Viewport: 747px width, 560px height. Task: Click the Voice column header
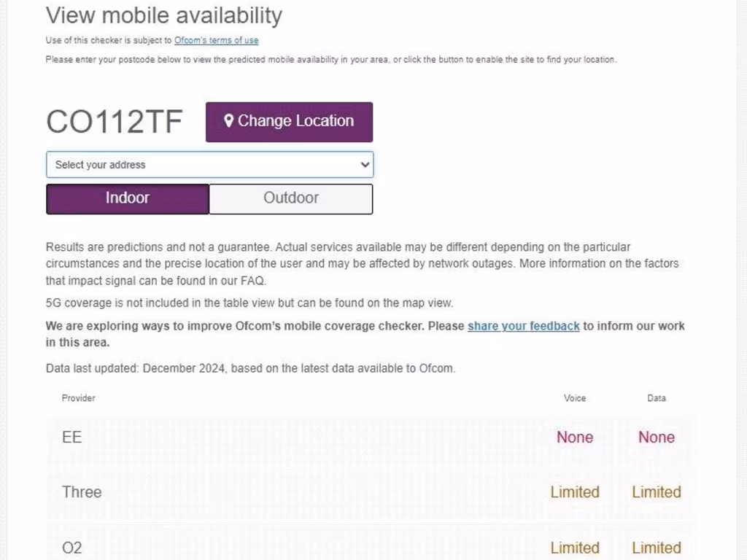point(575,398)
